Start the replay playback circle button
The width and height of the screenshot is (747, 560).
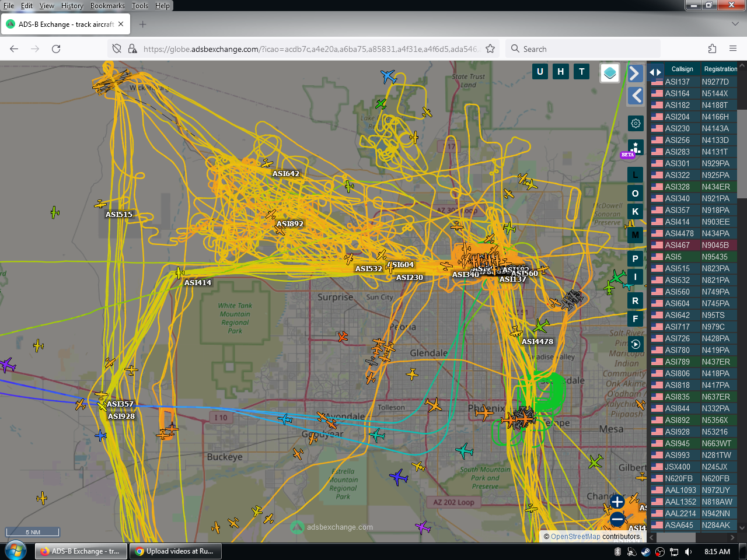coord(636,344)
